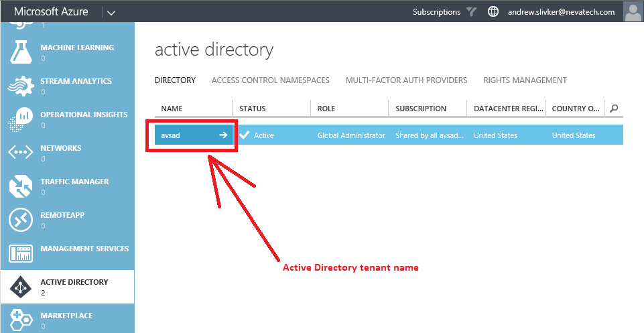Switch to the Rights Management tab

pyautogui.click(x=525, y=80)
